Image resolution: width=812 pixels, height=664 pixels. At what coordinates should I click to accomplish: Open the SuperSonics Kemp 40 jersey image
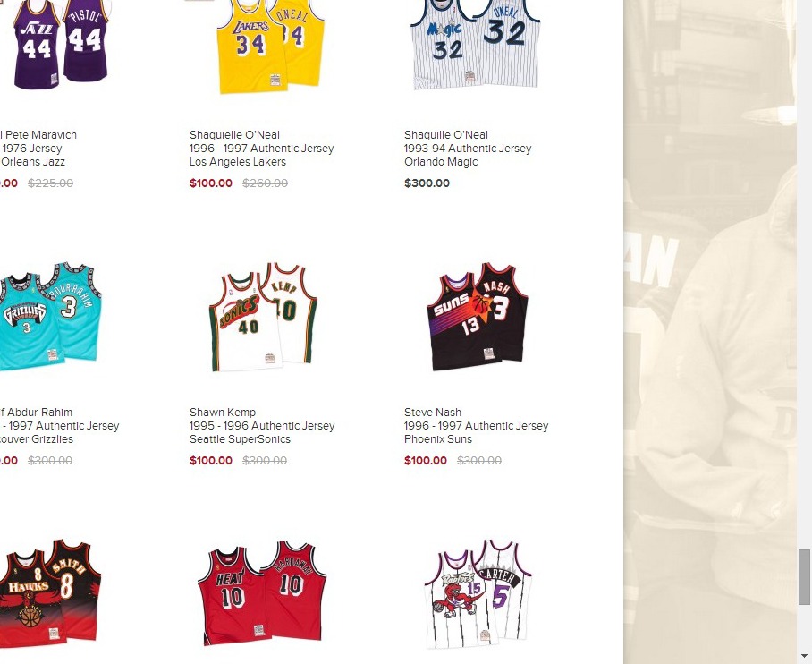tap(263, 317)
